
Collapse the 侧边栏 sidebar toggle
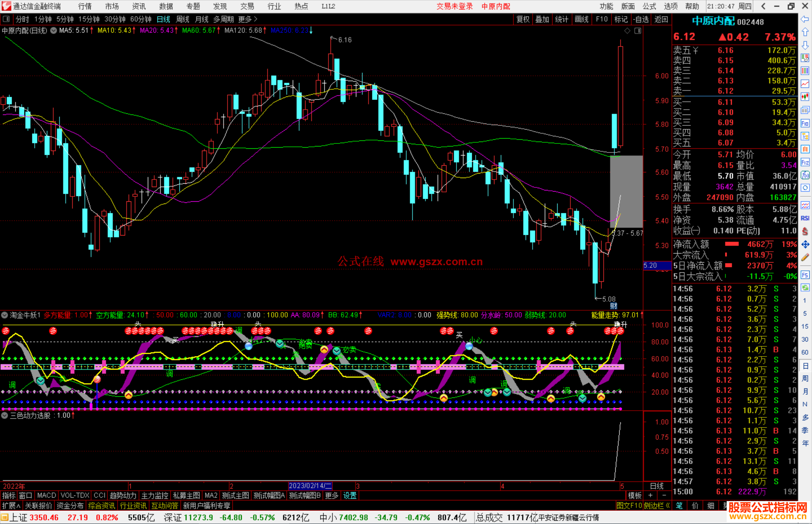pos(657,506)
